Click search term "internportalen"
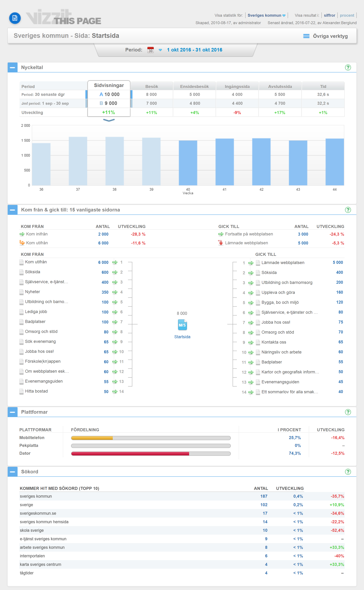The width and height of the screenshot is (364, 590). coord(32,556)
